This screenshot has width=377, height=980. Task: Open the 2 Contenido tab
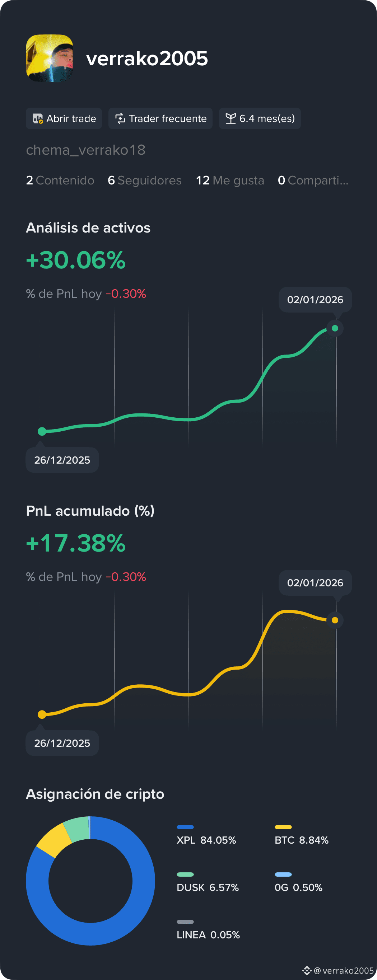pyautogui.click(x=60, y=180)
